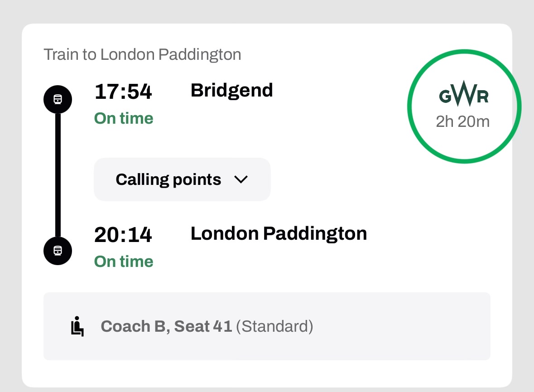Viewport: 534px width, 392px height.
Task: Open the Calling points label
Action: [168, 179]
